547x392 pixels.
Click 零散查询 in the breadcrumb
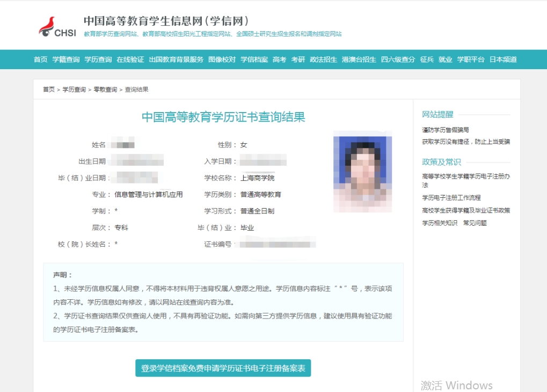(105, 90)
